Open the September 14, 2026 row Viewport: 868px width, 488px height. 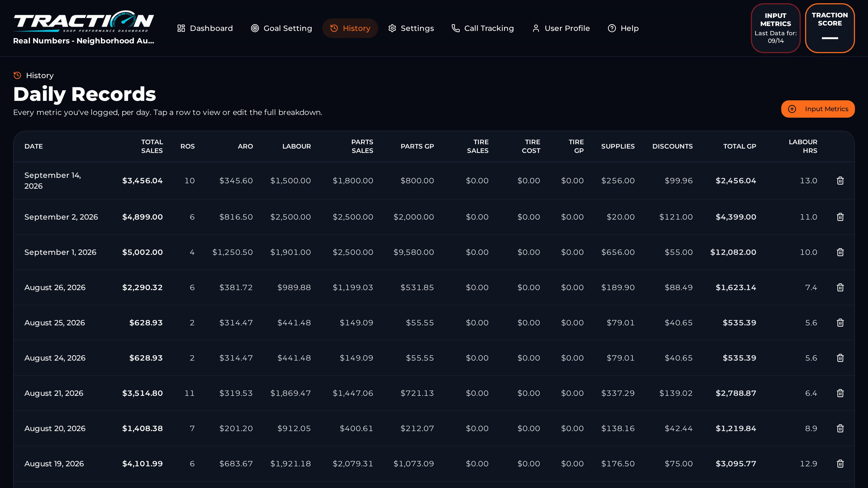click(x=434, y=181)
